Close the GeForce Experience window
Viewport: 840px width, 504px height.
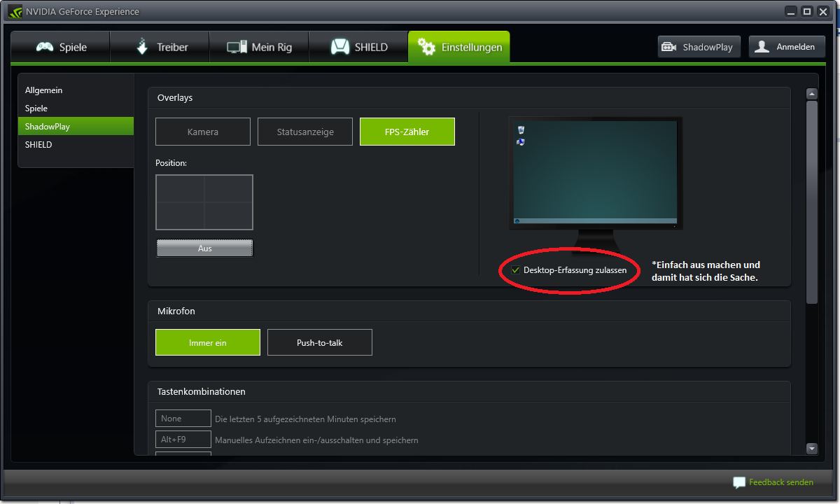(823, 11)
